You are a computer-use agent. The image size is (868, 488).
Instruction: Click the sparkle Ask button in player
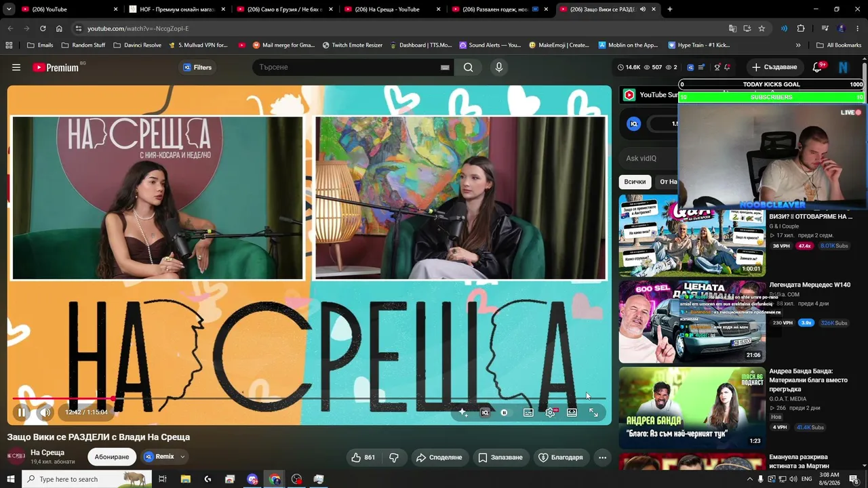[x=463, y=412]
